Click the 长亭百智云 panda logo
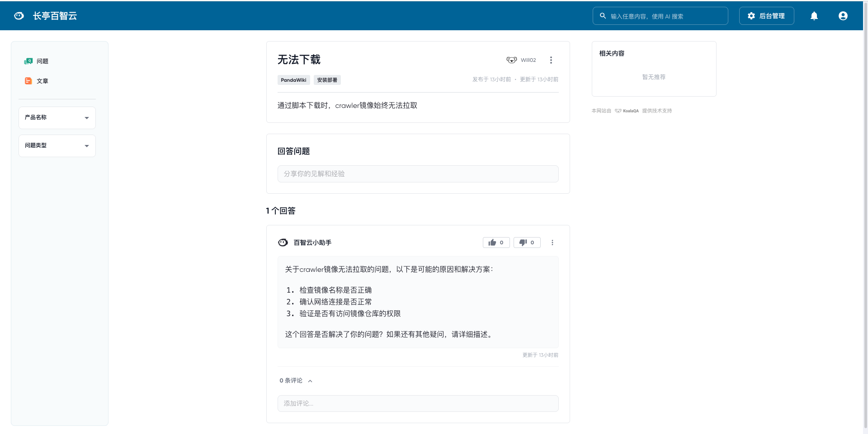Viewport: 868px width, 434px height. (x=19, y=15)
